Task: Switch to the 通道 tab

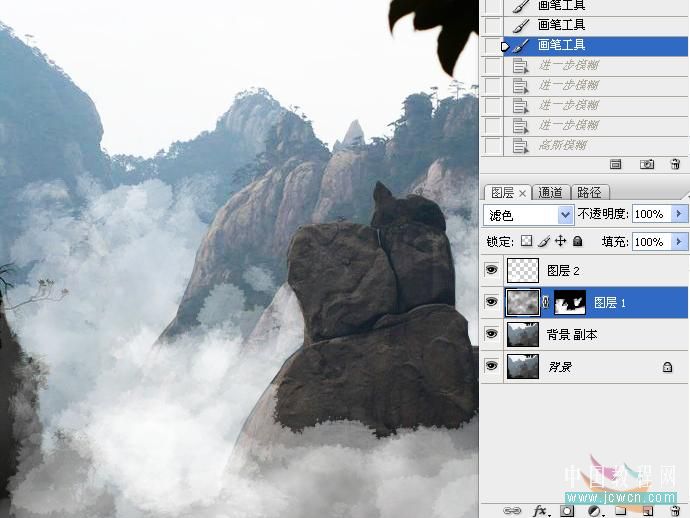Action: coord(550,193)
